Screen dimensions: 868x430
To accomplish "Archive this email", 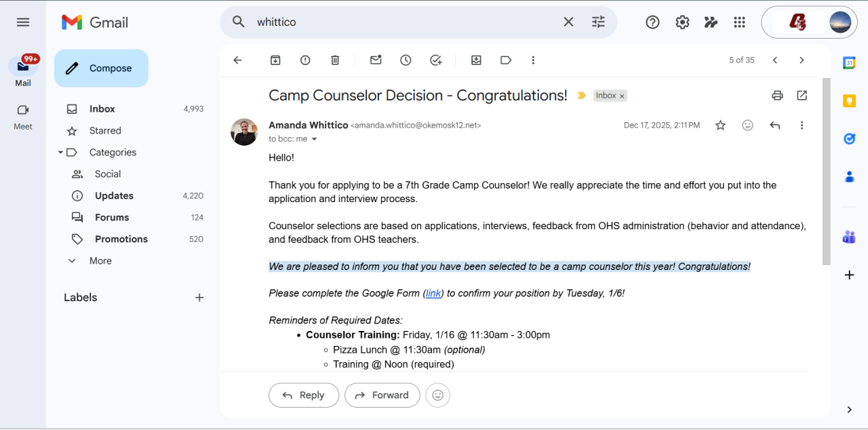I will tap(275, 60).
